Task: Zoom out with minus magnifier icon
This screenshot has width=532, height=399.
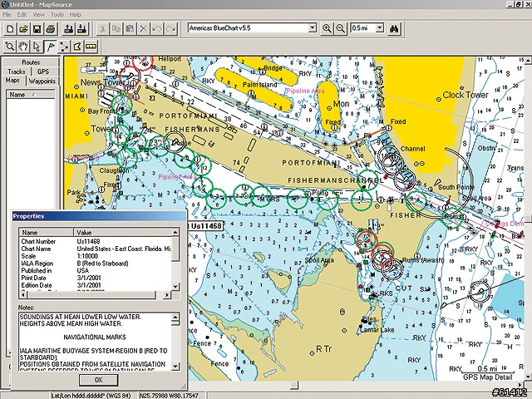Action: click(x=340, y=28)
